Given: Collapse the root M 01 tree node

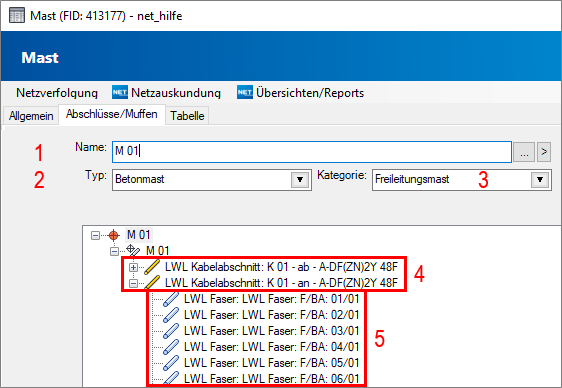Looking at the screenshot, I should pyautogui.click(x=95, y=236).
